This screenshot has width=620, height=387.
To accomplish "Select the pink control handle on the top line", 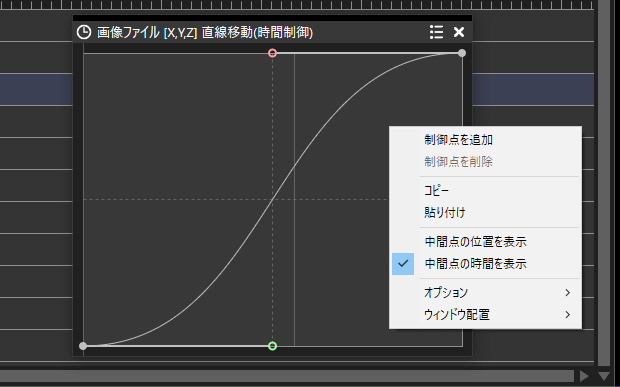I will pyautogui.click(x=272, y=53).
